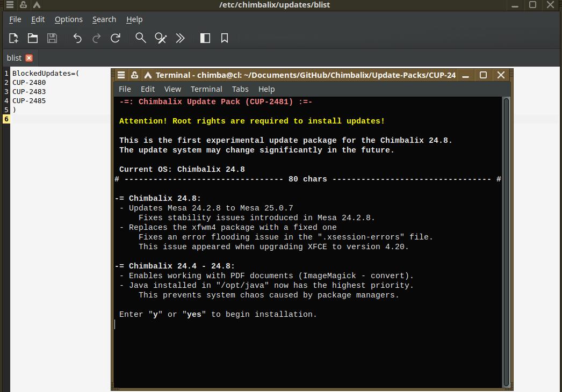Screen dimensions: 562x392
Task: Toggle the side panel view icon
Action: [x=205, y=38]
